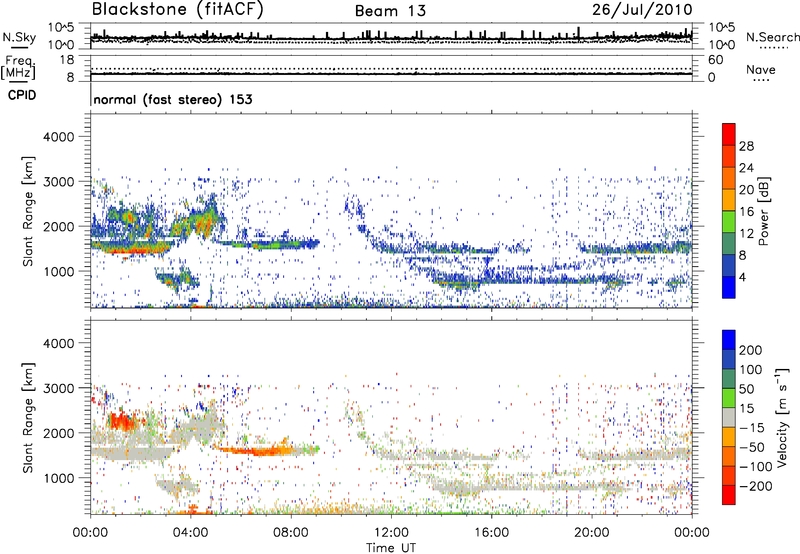Image resolution: width=800 pixels, height=554 pixels.
Task: Click the '4' value on power color bar
Action: pos(743,277)
